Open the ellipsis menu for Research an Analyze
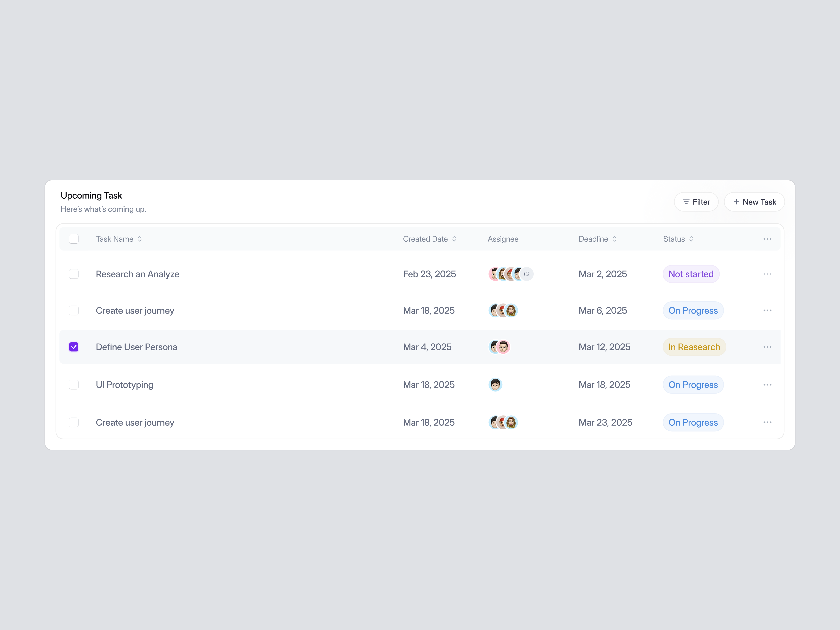Image resolution: width=840 pixels, height=630 pixels. coord(768,274)
